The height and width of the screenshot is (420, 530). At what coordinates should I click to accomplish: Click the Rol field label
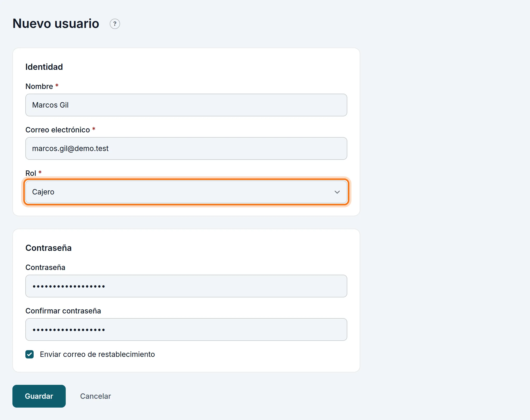(31, 173)
